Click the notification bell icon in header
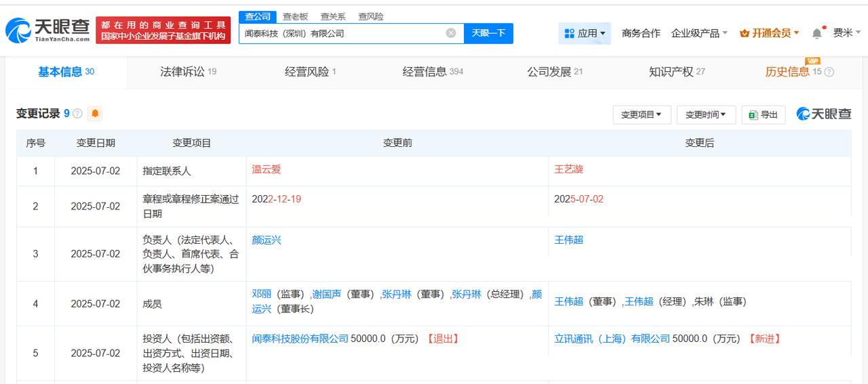868x384 pixels. click(817, 33)
